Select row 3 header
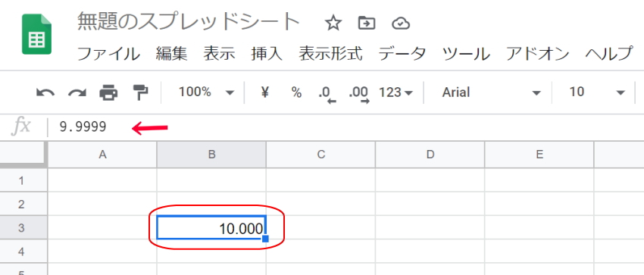The image size is (644, 275). [23, 228]
